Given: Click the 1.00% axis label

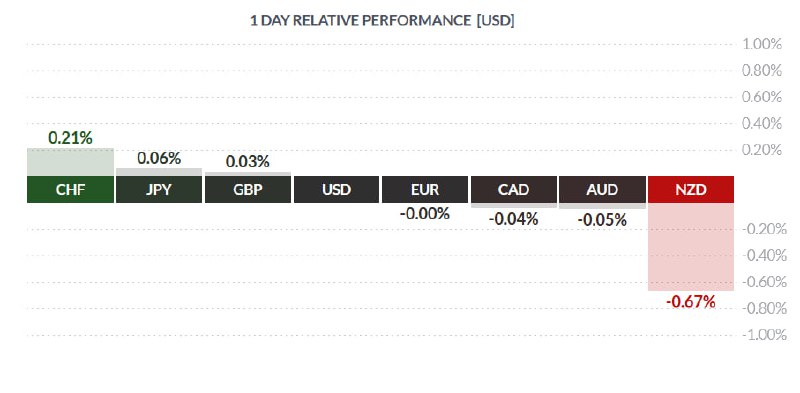Looking at the screenshot, I should pos(762,44).
